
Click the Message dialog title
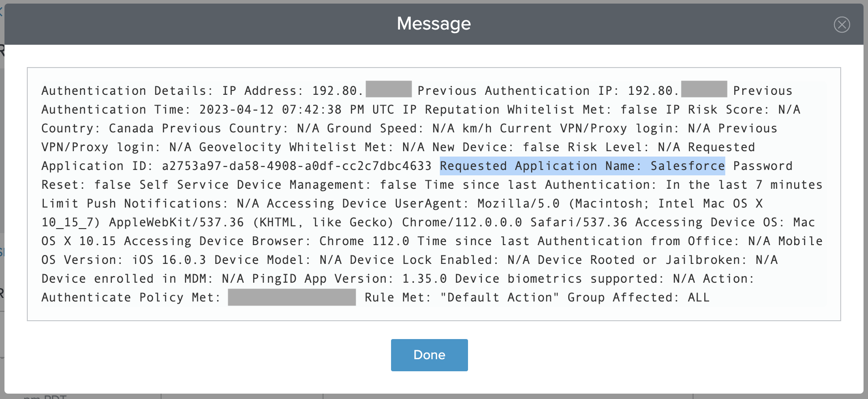point(433,23)
